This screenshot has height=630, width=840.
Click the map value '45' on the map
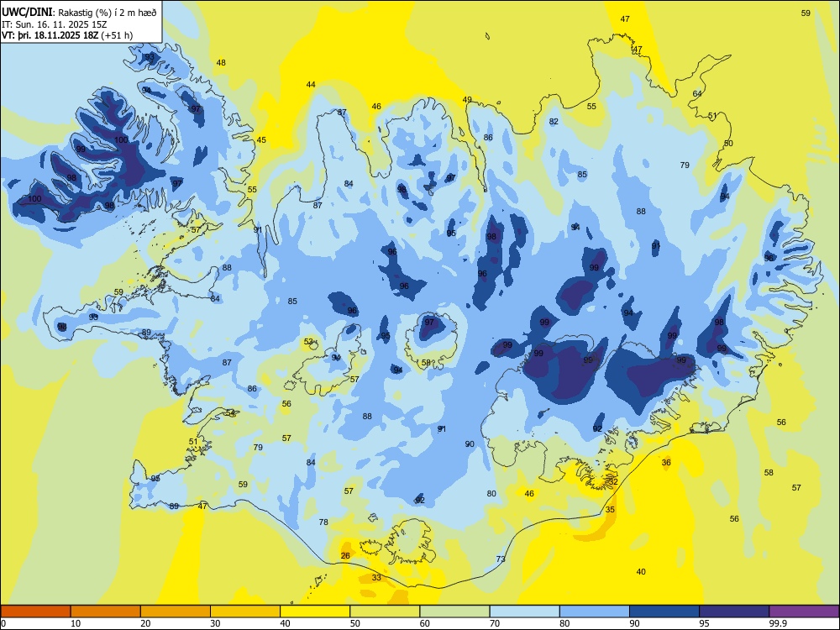click(x=261, y=140)
